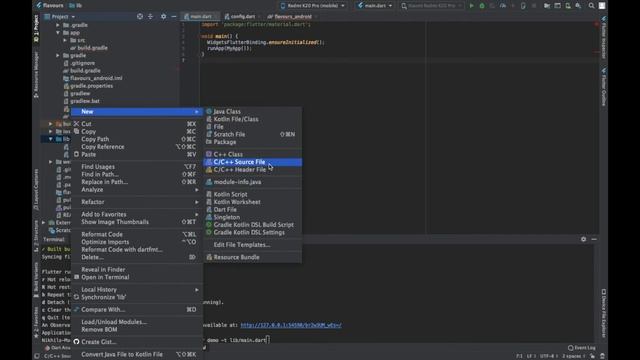Switch to the main.dart editor tab
The width and height of the screenshot is (640, 360).
(x=200, y=17)
